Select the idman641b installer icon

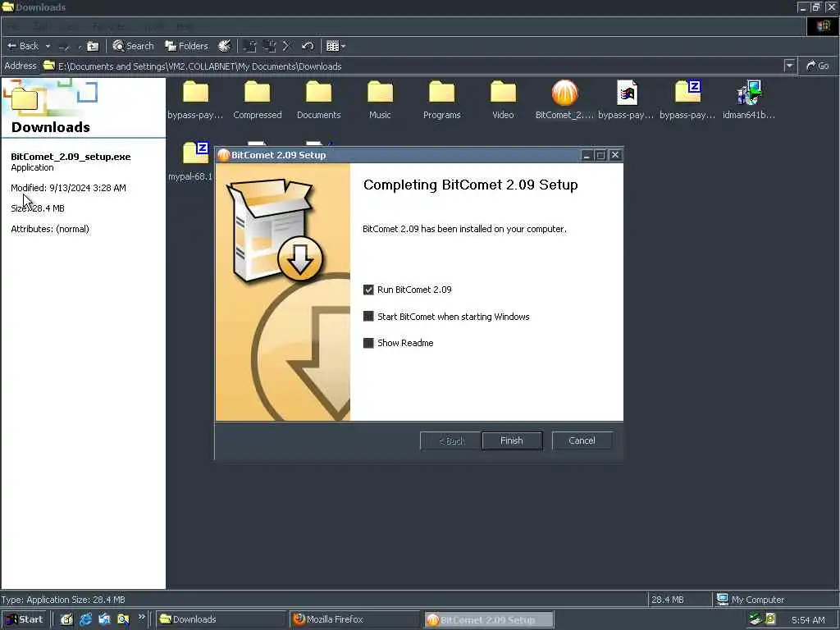pyautogui.click(x=749, y=100)
